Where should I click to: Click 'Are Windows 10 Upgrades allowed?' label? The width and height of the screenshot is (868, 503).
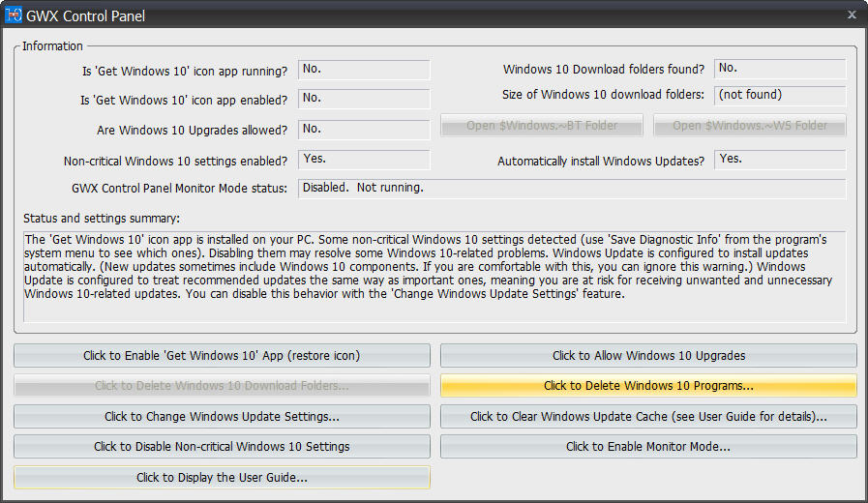coord(193,130)
